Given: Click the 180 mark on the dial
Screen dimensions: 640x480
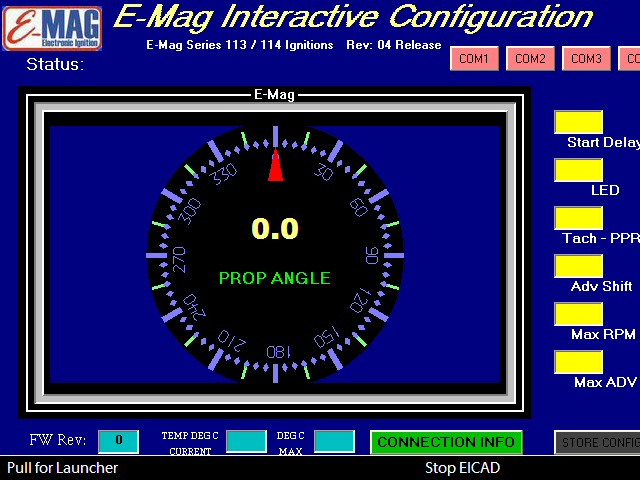Looking at the screenshot, I should tap(278, 352).
